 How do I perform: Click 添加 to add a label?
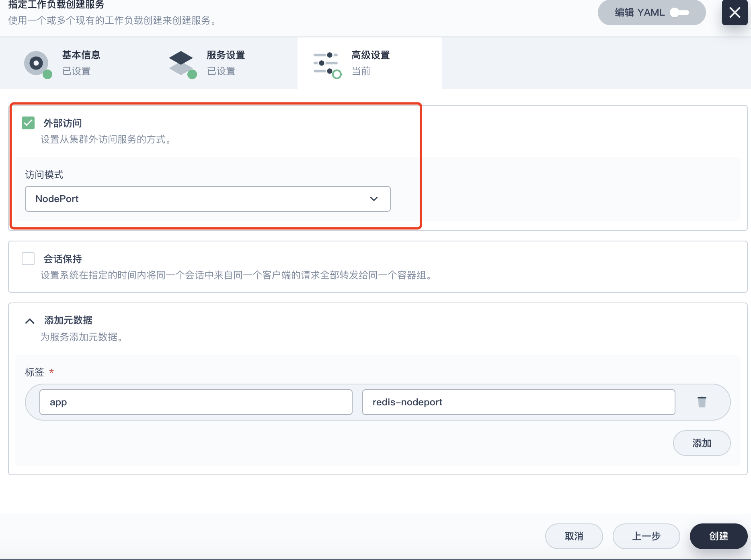[702, 443]
